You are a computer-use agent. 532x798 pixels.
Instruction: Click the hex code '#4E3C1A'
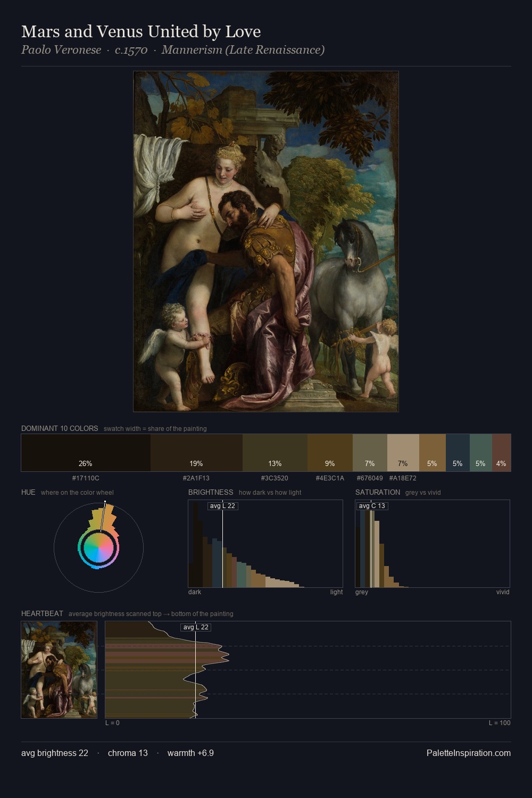click(330, 478)
